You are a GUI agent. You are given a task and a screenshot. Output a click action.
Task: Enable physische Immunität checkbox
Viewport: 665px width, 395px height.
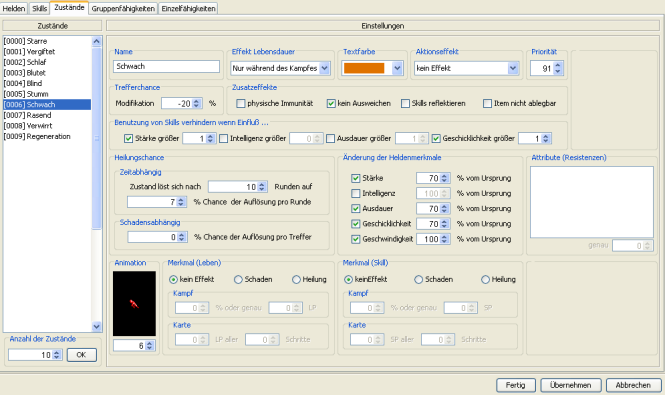pyautogui.click(x=241, y=103)
